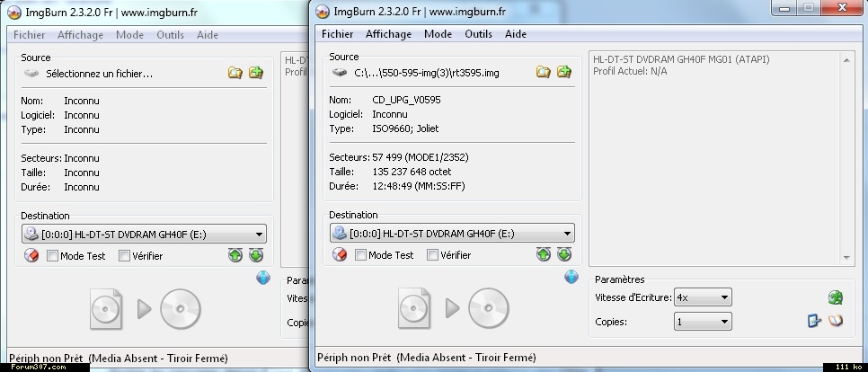Viewport: 868px width, 372px height.
Task: Click 'Sélectionnez un fichier…' source text
Action: (x=99, y=74)
